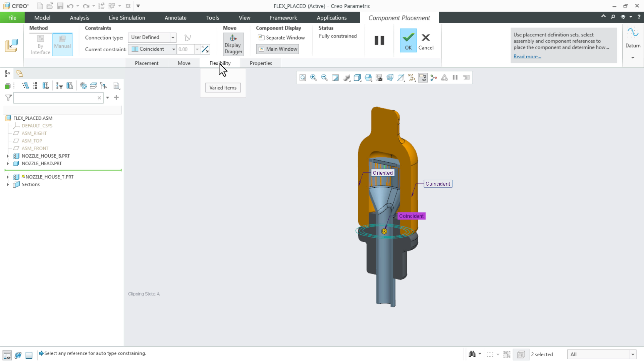Open the Placement tab

pyautogui.click(x=147, y=63)
